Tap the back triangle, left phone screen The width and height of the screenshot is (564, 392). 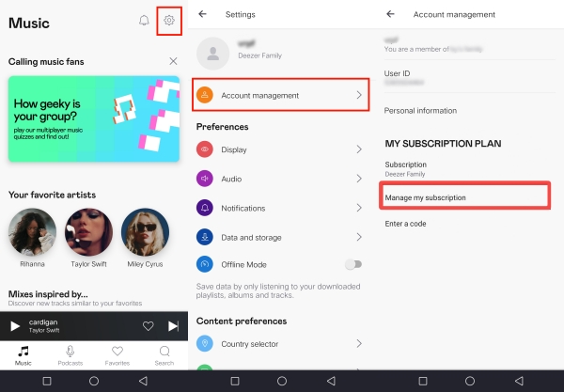click(144, 381)
